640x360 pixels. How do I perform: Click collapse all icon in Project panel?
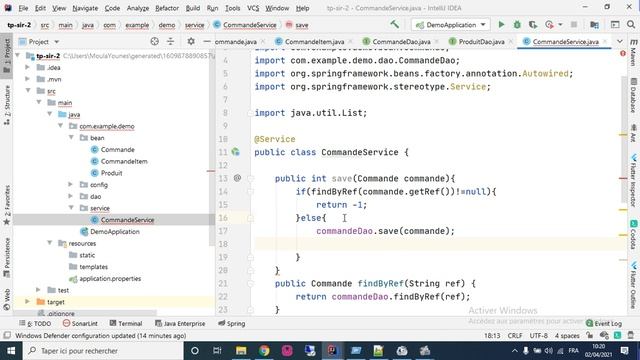point(170,41)
